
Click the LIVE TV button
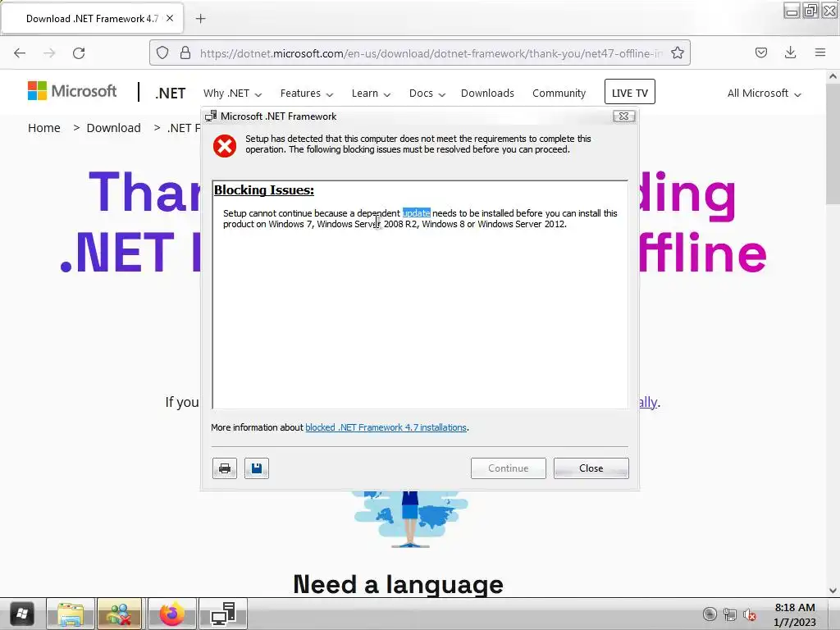[629, 92]
